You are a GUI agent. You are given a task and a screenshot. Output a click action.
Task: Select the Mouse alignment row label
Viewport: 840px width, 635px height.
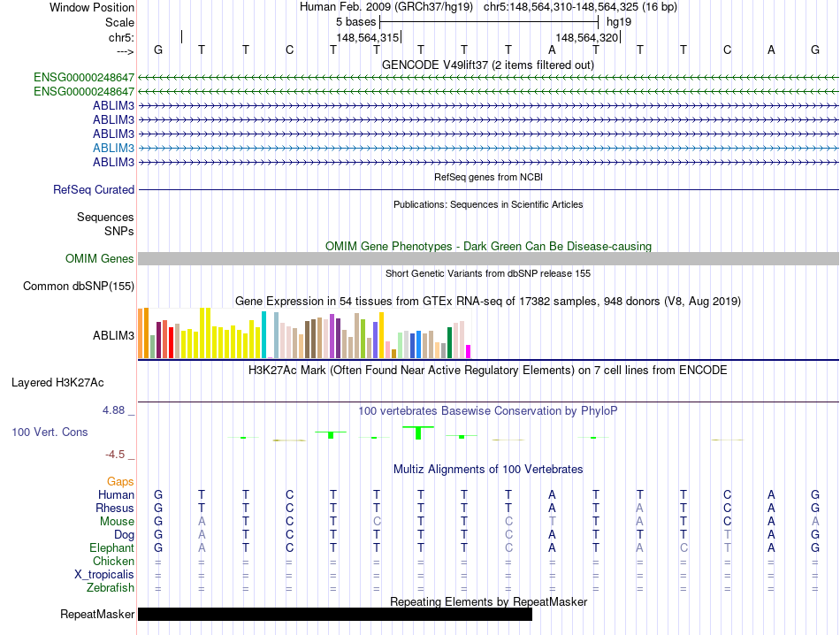click(117, 522)
